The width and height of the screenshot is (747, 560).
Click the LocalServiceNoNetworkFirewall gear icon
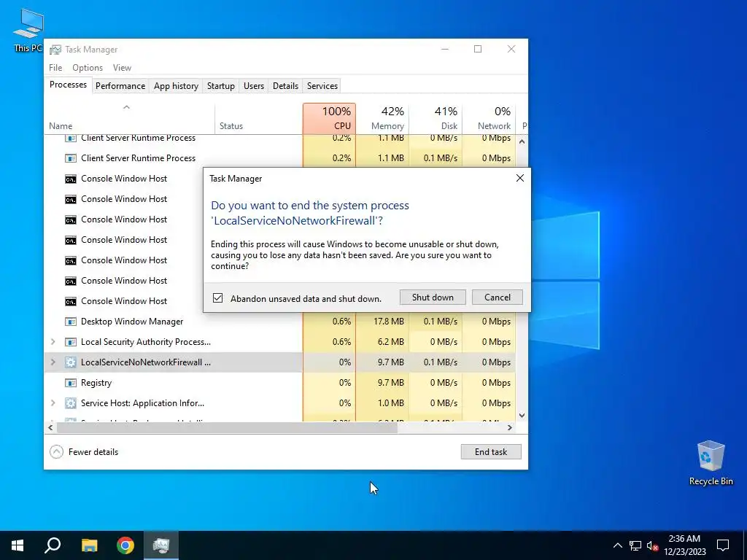(71, 362)
